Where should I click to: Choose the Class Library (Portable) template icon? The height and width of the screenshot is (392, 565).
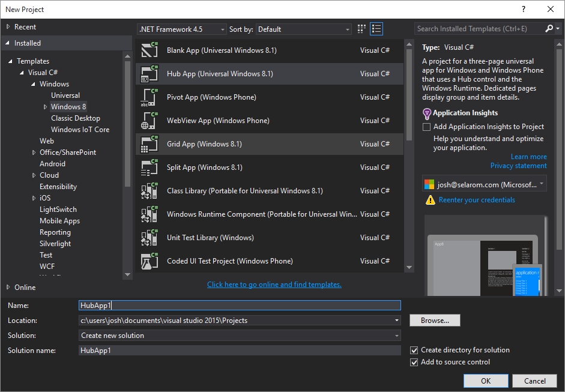coord(150,191)
